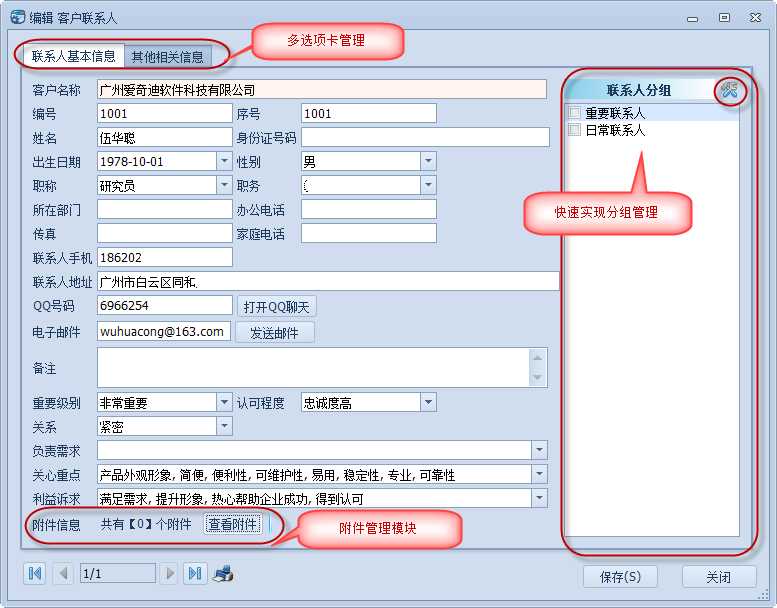Click the 姓名 input field
The height and width of the screenshot is (608, 777).
point(165,137)
